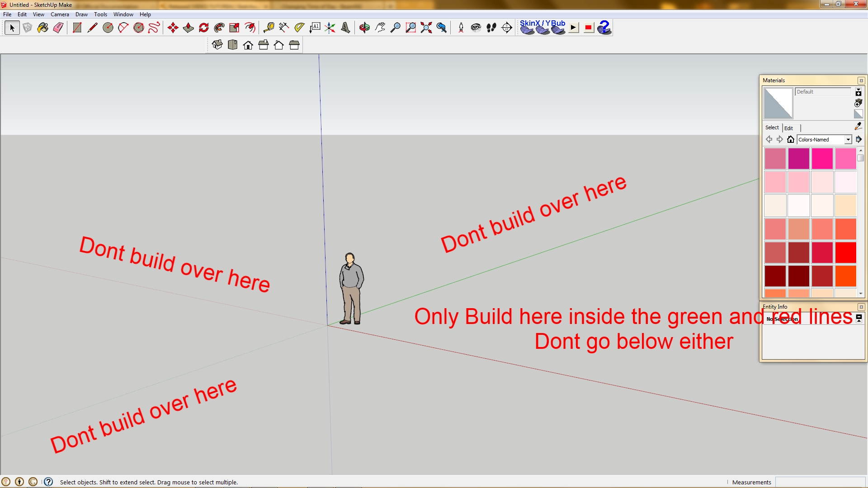Viewport: 868px width, 488px height.
Task: Choose the Tape Measure tool
Action: pyautogui.click(x=269, y=28)
